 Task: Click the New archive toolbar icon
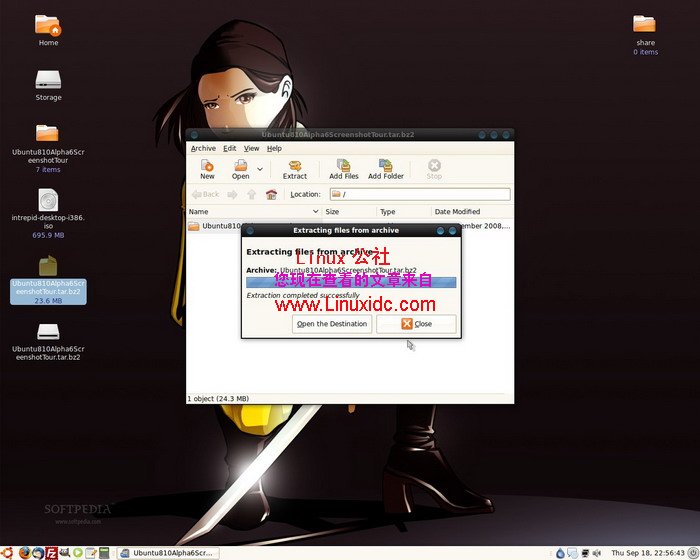tap(207, 170)
